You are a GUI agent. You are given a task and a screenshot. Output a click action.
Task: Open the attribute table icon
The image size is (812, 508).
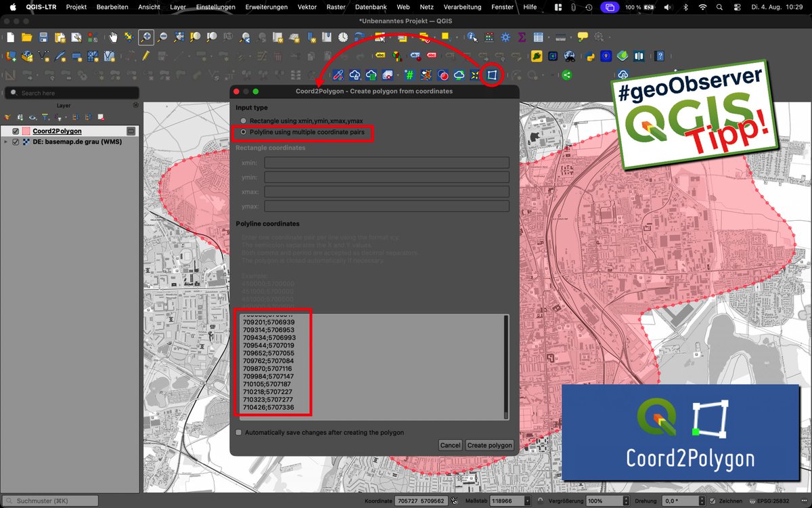pyautogui.click(x=538, y=37)
